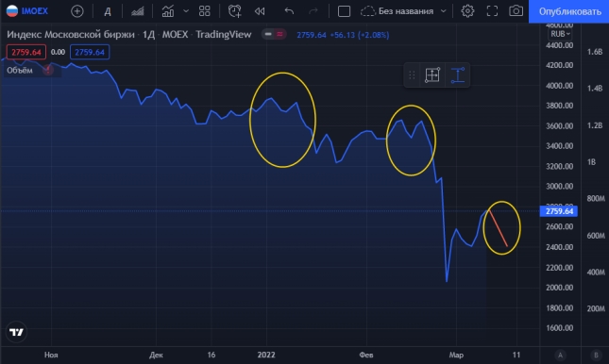Toggle auto scale A button
This screenshot has height=364, width=609.
pos(560,355)
